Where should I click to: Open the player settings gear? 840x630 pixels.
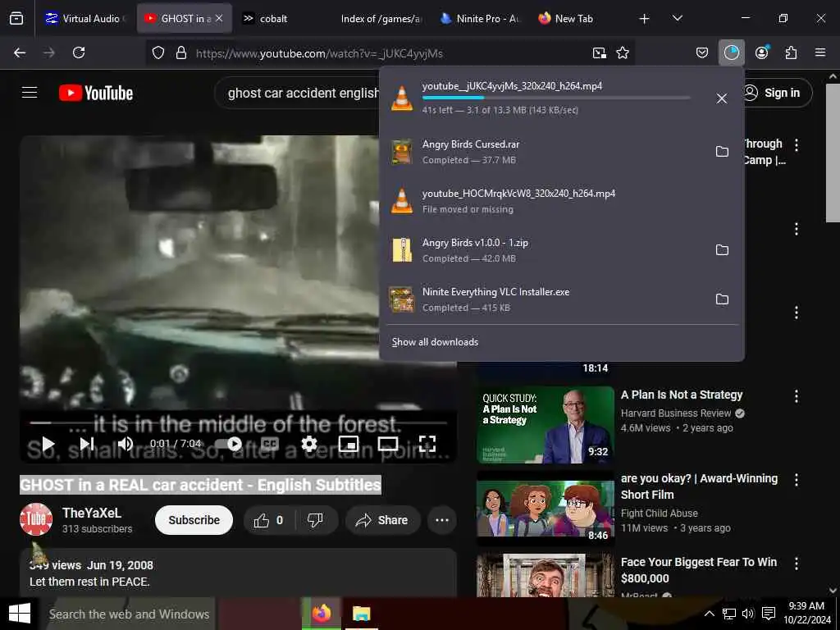tap(309, 444)
